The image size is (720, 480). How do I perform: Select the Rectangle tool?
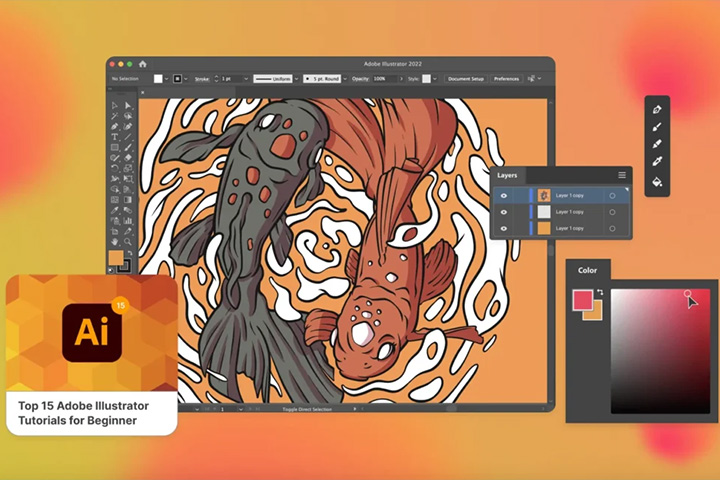tap(115, 147)
